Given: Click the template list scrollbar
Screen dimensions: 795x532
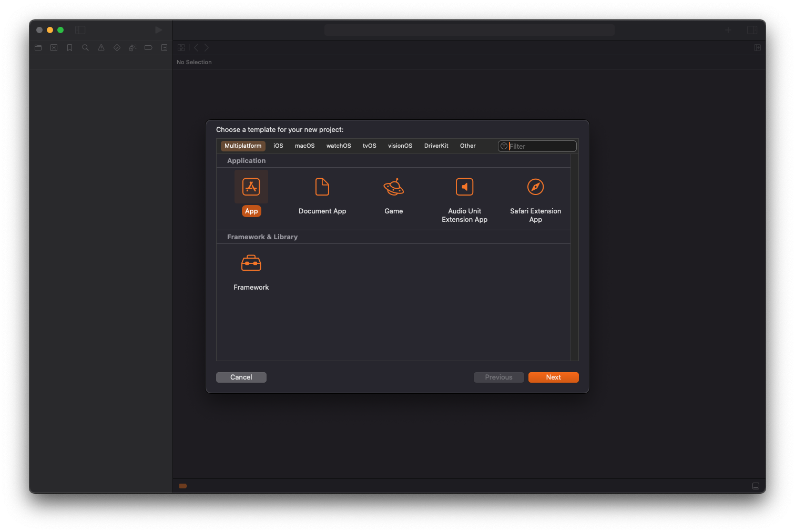Looking at the screenshot, I should pos(575,257).
